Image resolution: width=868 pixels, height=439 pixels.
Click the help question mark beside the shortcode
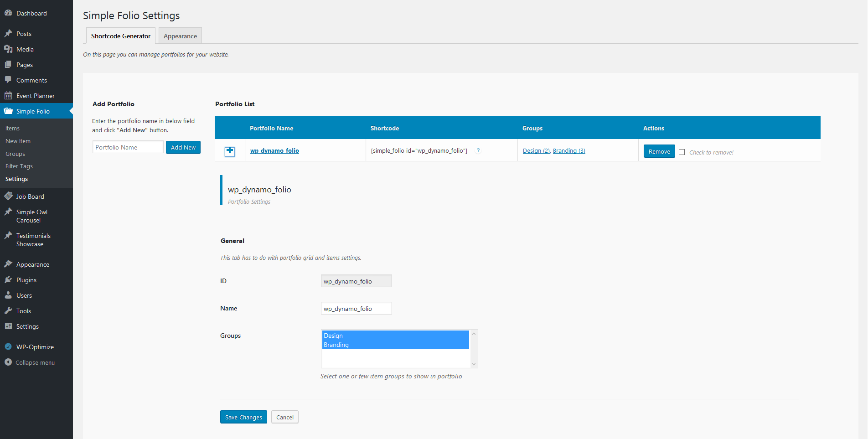478,150
